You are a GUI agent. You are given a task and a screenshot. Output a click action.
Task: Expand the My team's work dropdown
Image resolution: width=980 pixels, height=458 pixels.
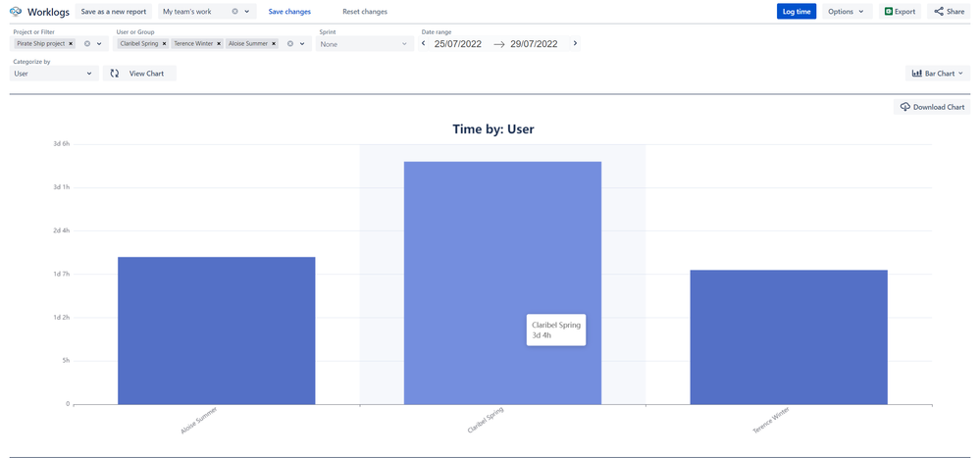[247, 11]
